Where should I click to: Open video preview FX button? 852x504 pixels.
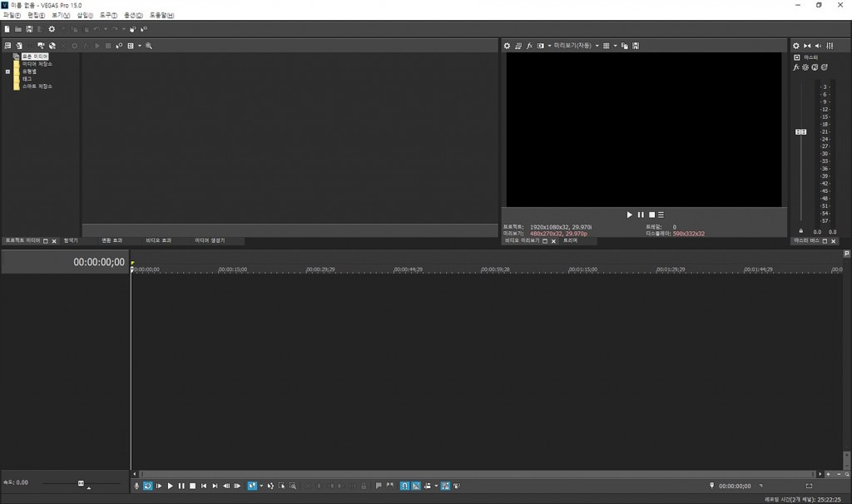click(529, 46)
